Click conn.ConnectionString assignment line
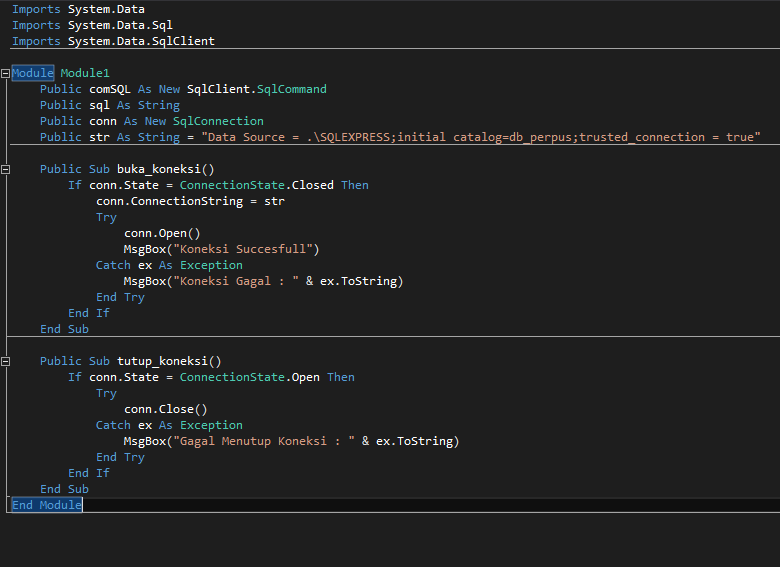Screen dimensions: 780x567 pos(191,201)
